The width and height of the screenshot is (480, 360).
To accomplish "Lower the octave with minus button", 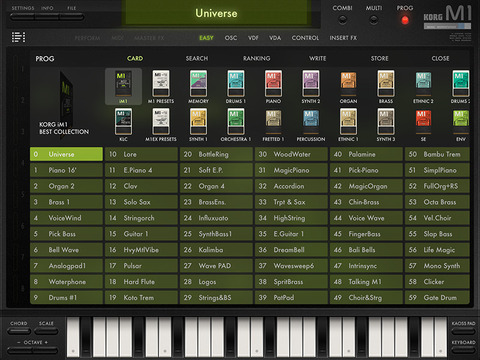I will pos(20,350).
